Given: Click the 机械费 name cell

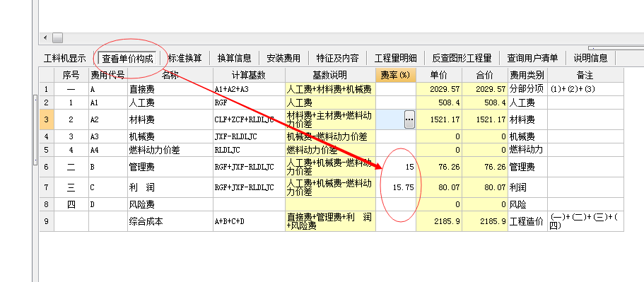Looking at the screenshot, I should [170, 136].
